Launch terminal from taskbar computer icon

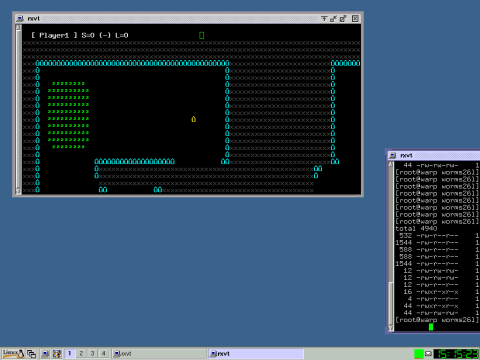click(45, 353)
